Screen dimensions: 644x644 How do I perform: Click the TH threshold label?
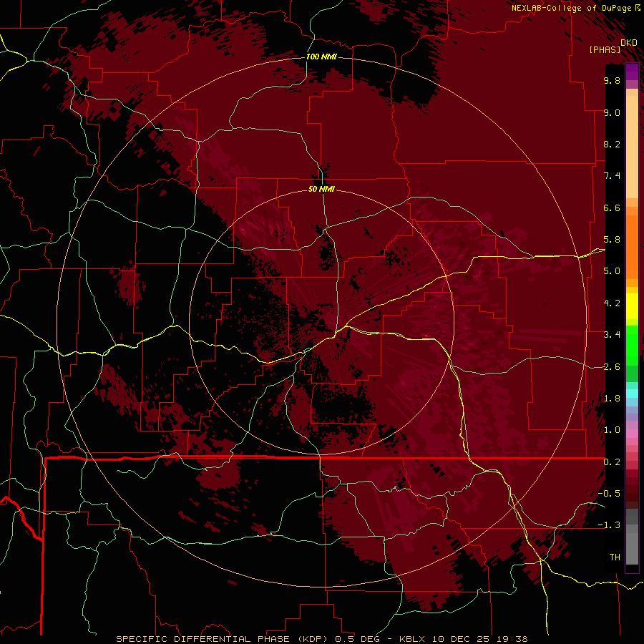point(615,557)
